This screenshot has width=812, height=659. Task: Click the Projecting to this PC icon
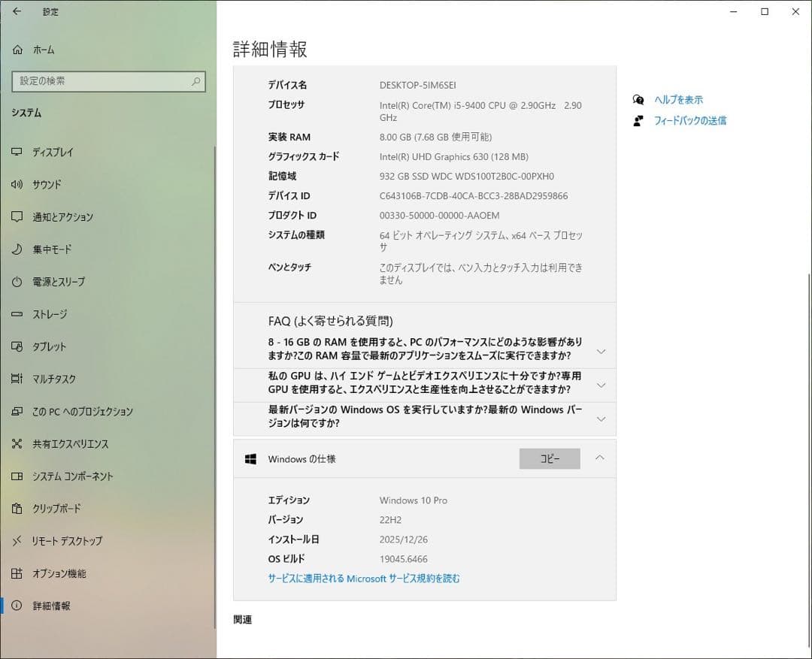coord(17,412)
